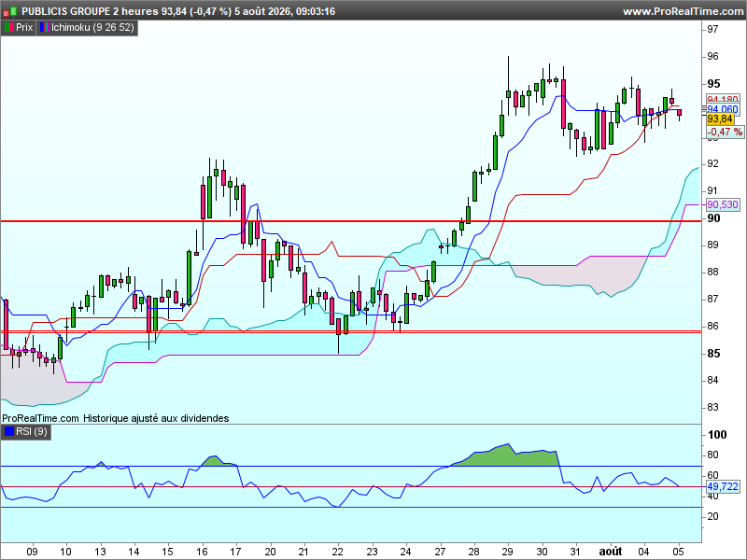Image resolution: width=747 pixels, height=560 pixels.
Task: Select date 24 on the time axis
Action: tap(406, 552)
